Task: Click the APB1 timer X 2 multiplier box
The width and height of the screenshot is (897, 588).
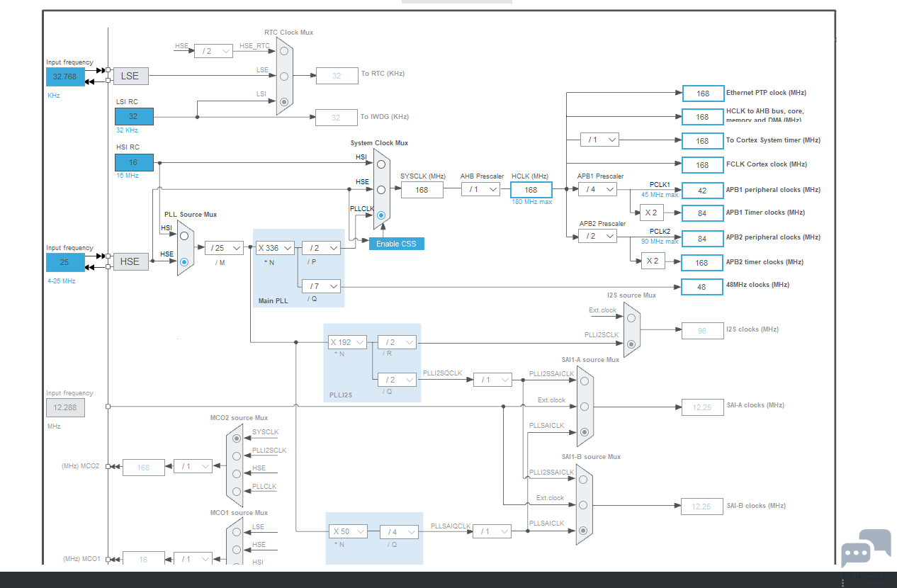Action: point(652,213)
